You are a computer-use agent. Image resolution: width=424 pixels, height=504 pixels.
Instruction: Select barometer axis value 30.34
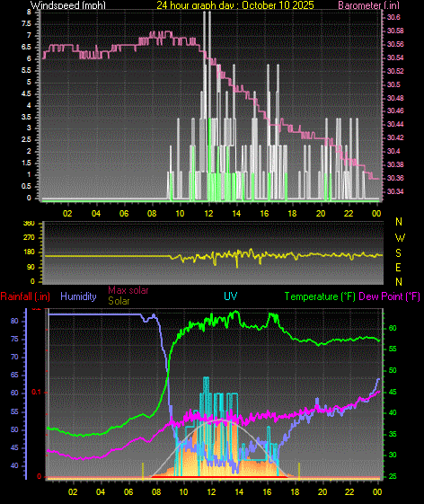pyautogui.click(x=395, y=191)
